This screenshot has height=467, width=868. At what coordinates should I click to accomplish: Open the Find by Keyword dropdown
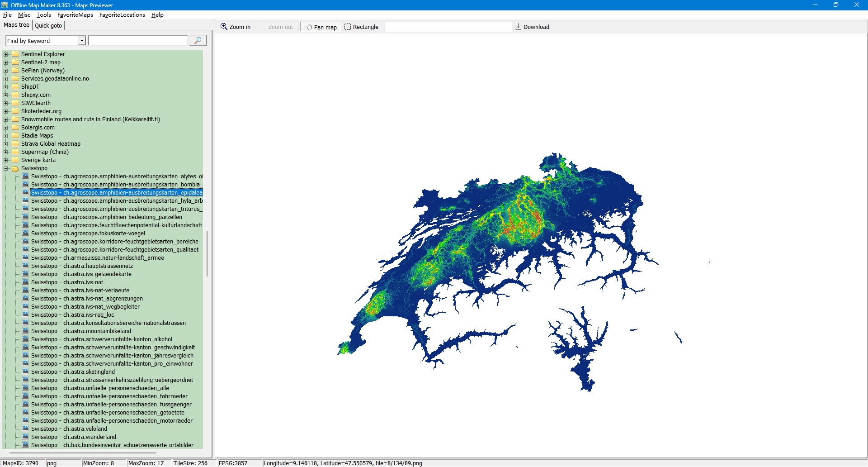pyautogui.click(x=82, y=41)
